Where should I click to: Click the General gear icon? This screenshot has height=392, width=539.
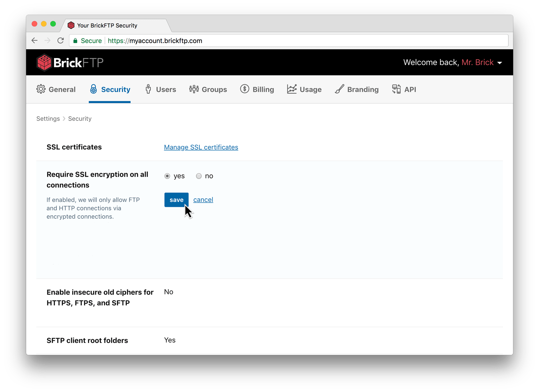click(x=41, y=89)
